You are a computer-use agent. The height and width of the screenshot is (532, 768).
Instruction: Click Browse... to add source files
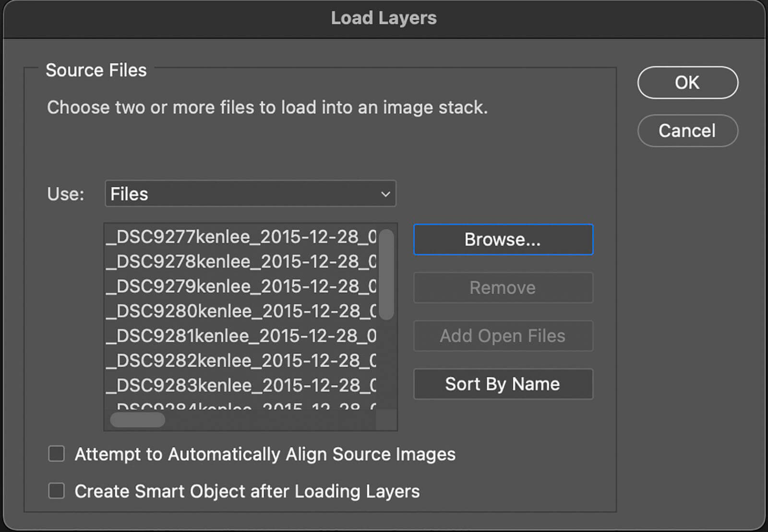(x=503, y=239)
